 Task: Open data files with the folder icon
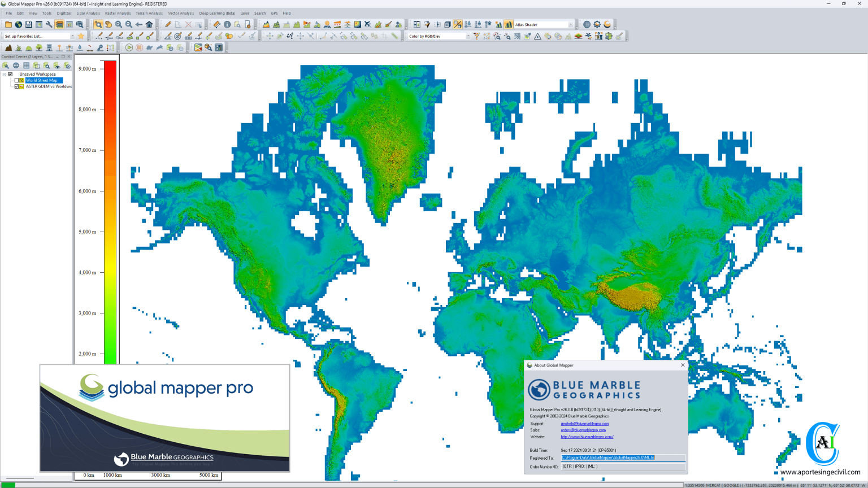[8, 24]
